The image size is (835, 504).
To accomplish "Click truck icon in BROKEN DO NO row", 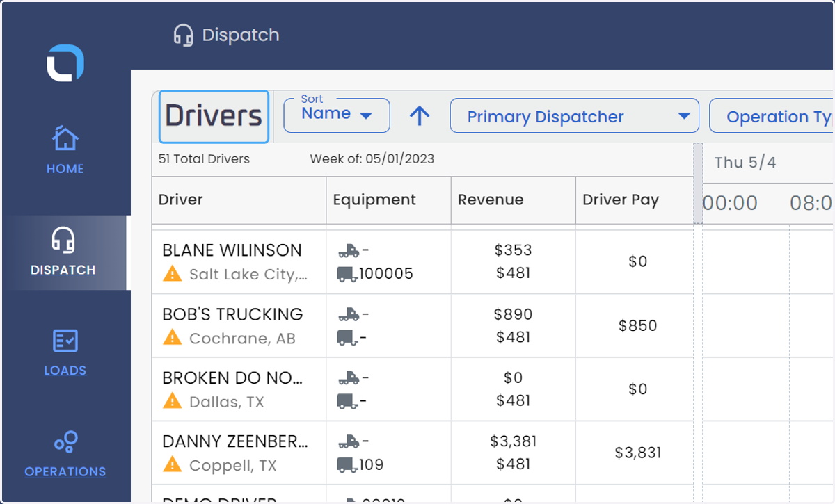I will coord(349,378).
